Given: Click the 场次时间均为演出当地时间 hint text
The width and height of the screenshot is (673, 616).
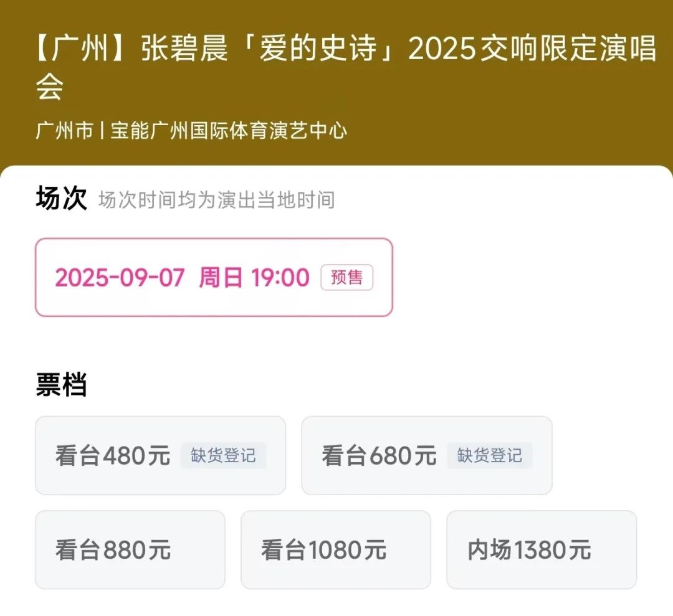Looking at the screenshot, I should click(x=216, y=201).
